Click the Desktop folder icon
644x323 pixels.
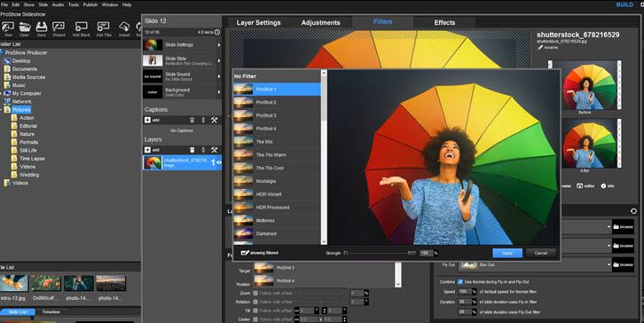coord(7,61)
